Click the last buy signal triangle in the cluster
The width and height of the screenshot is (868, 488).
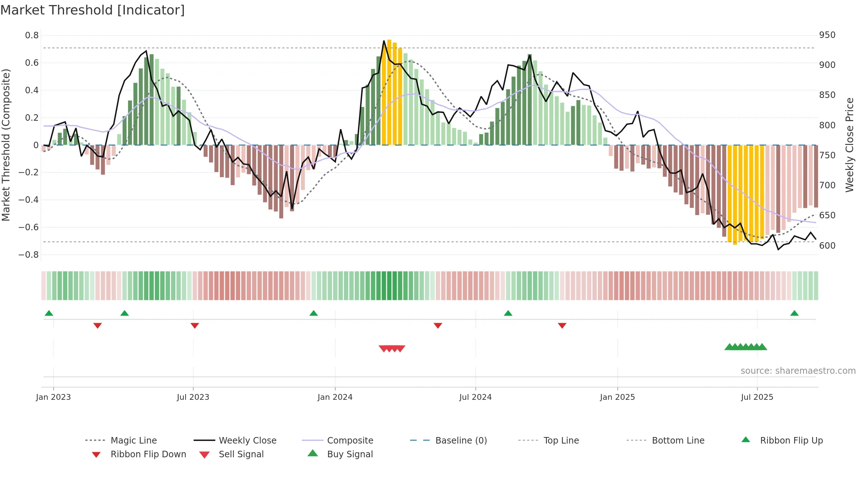(x=762, y=347)
